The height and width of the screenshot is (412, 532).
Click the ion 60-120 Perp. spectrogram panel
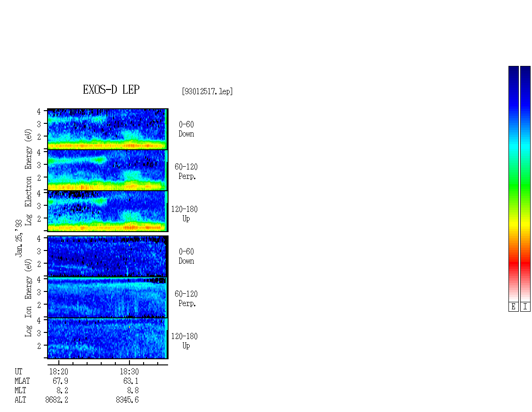coord(108,297)
